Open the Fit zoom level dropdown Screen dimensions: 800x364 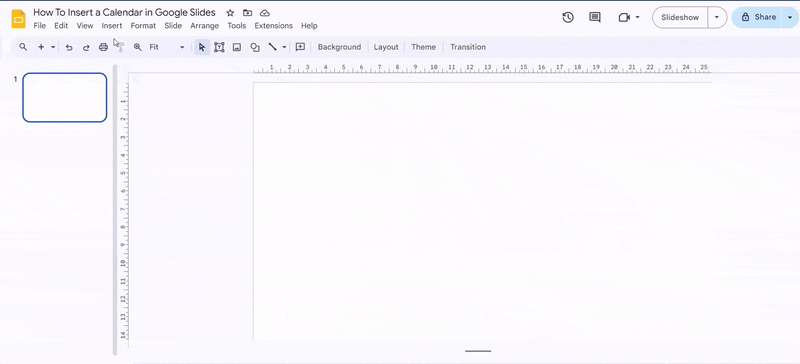tap(167, 47)
